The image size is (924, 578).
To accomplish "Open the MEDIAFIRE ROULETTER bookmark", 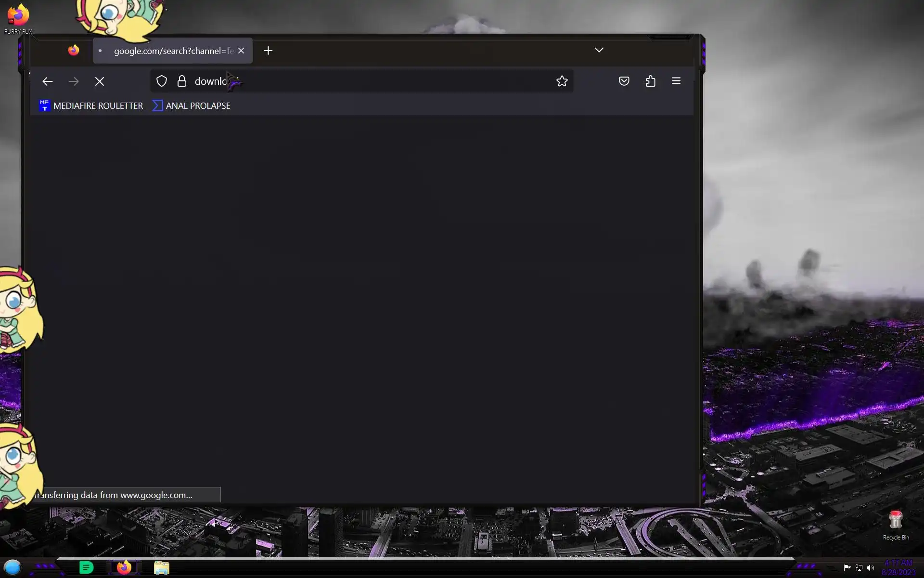I will (91, 106).
